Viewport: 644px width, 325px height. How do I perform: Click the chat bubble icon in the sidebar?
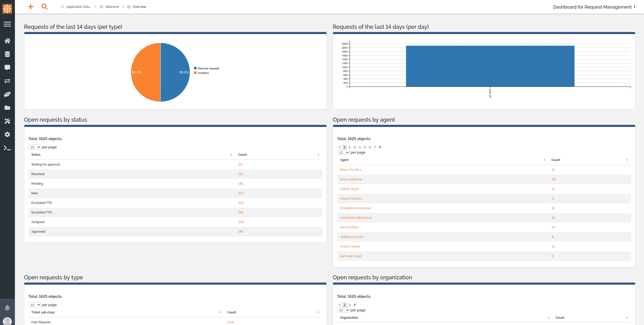click(7, 67)
